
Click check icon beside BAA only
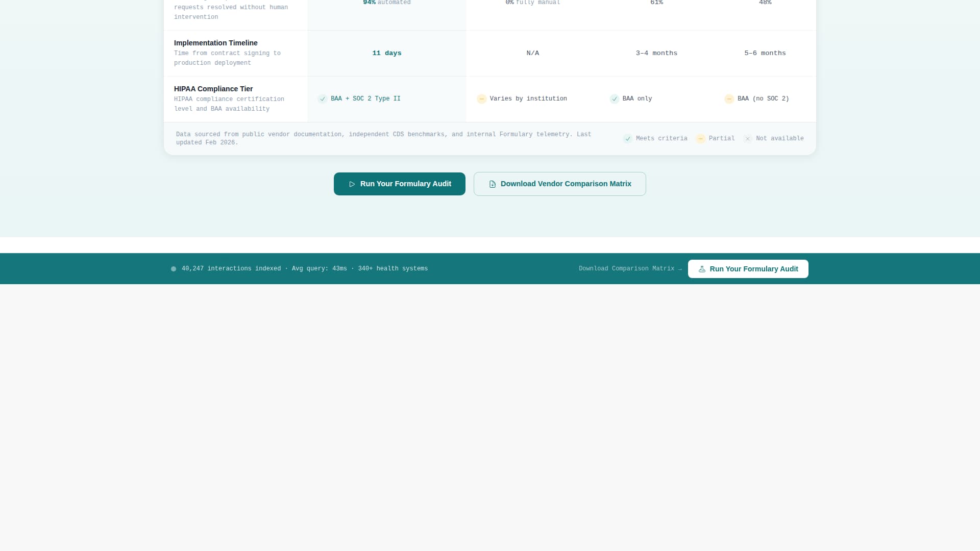coord(615,99)
